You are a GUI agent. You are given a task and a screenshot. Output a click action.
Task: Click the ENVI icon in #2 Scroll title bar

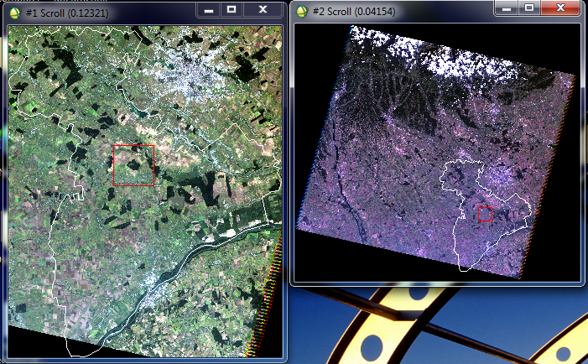point(302,12)
